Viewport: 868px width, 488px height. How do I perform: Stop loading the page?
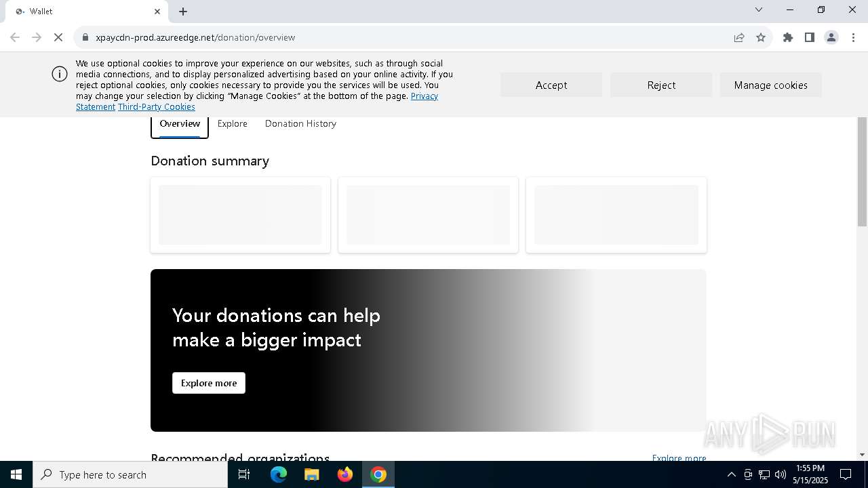[58, 37]
